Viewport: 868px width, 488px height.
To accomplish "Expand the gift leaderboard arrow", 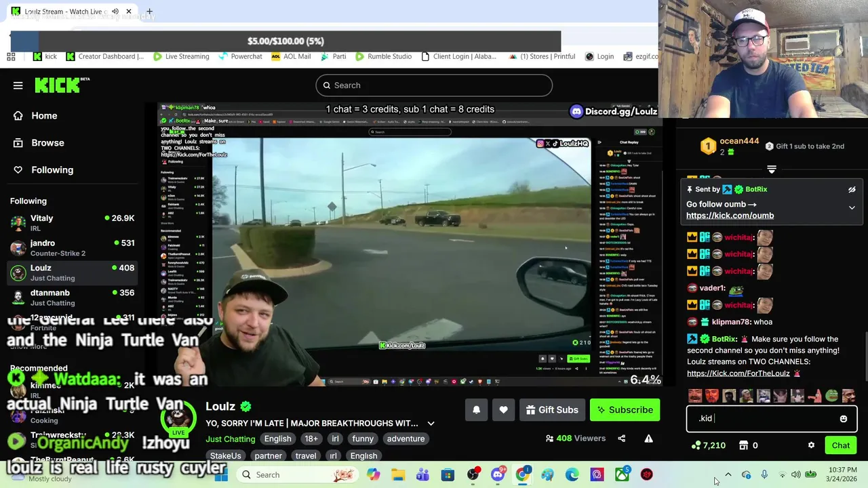I will click(x=771, y=169).
